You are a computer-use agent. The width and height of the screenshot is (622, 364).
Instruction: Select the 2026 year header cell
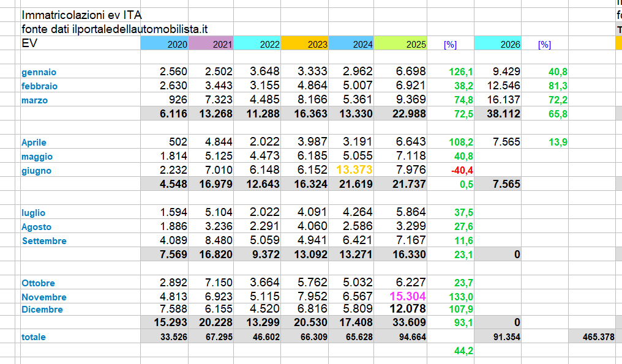click(498, 43)
